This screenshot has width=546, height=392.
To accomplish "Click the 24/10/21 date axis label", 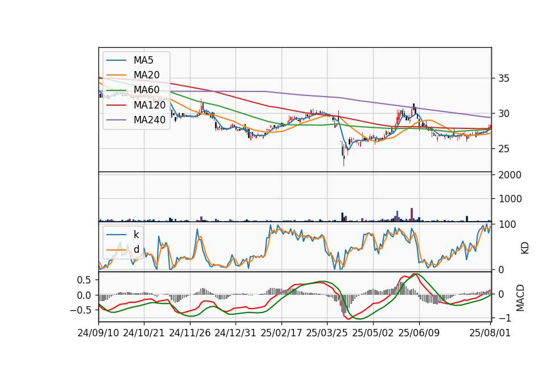I will [x=144, y=333].
